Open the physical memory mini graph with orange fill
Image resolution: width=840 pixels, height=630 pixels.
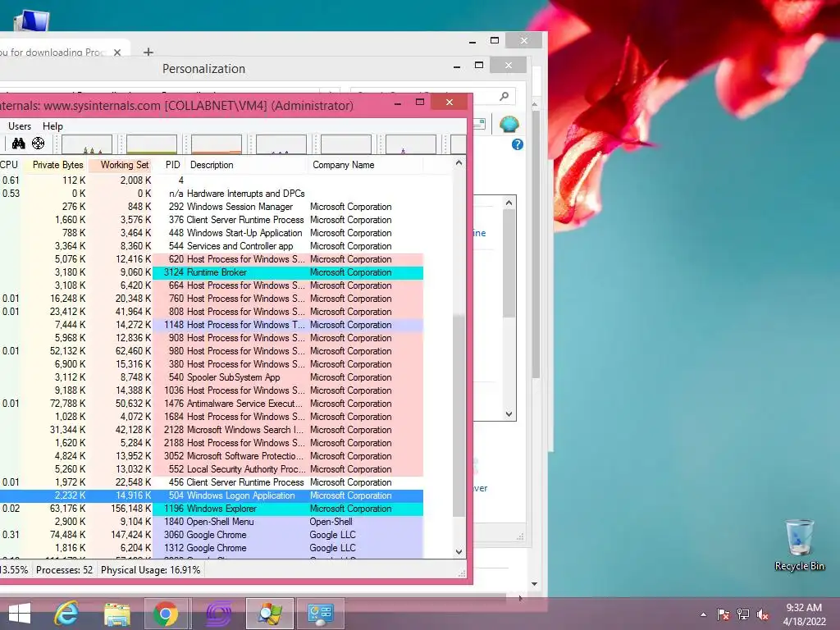(217, 144)
